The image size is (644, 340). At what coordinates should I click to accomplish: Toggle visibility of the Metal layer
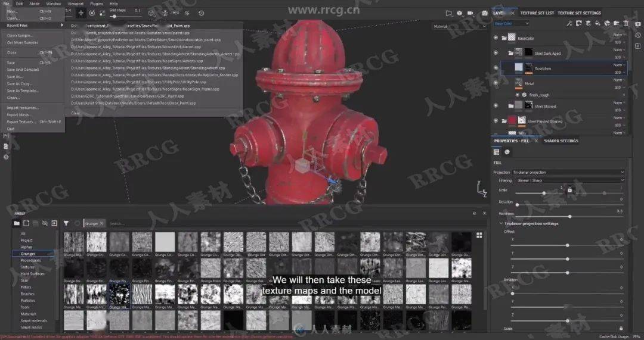[x=496, y=83]
